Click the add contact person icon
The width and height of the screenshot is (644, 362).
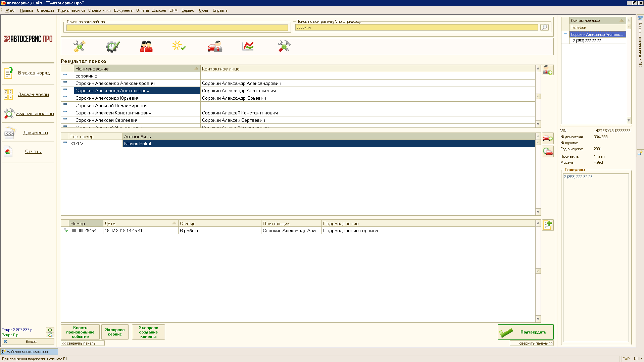547,70
